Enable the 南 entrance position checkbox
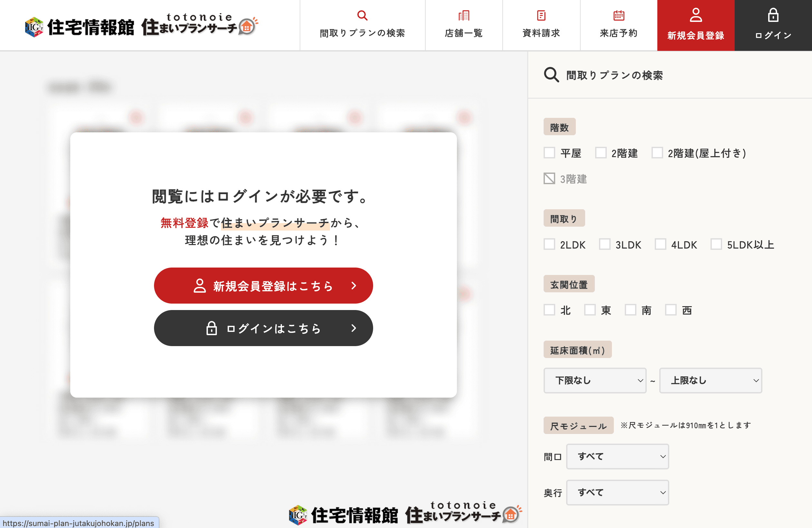 click(630, 310)
